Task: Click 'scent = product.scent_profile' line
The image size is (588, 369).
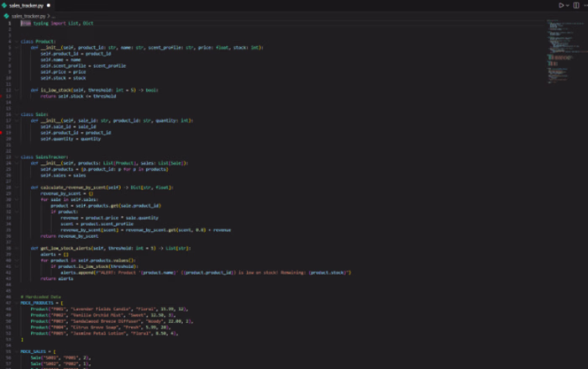Action: pos(97,224)
